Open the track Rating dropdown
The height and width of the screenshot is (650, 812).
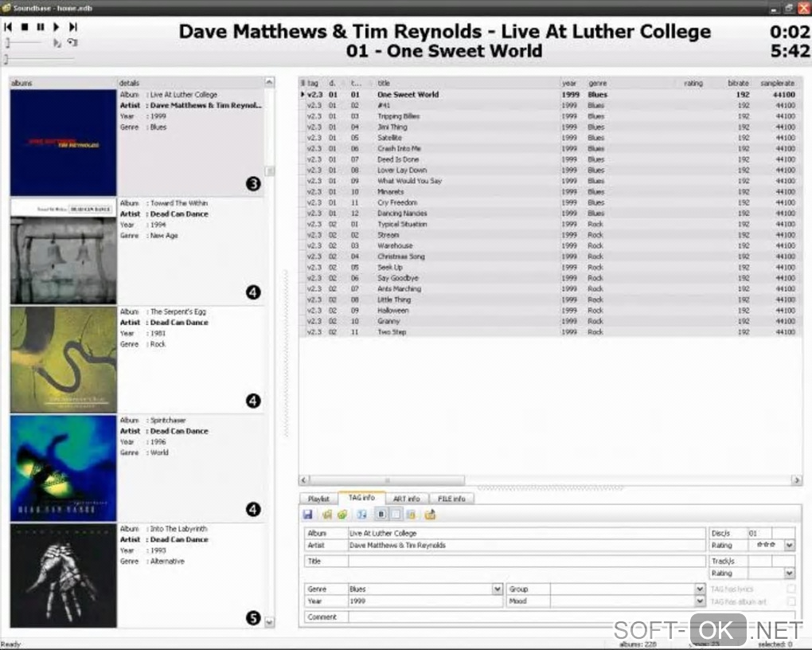(x=789, y=574)
